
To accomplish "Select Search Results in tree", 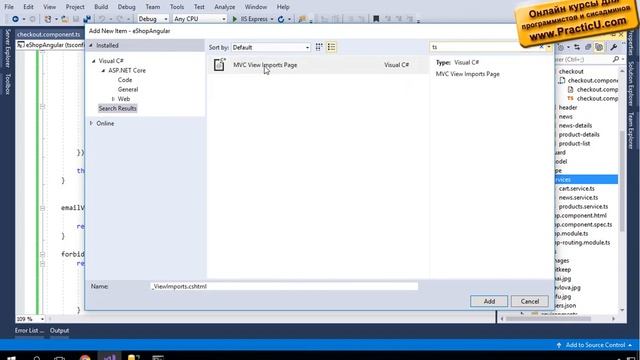I will tap(118, 109).
